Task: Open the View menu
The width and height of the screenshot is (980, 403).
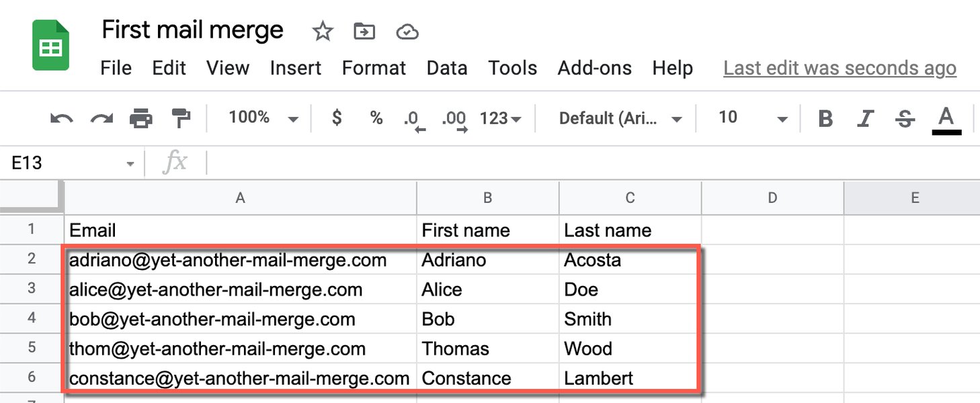Action: (x=228, y=68)
